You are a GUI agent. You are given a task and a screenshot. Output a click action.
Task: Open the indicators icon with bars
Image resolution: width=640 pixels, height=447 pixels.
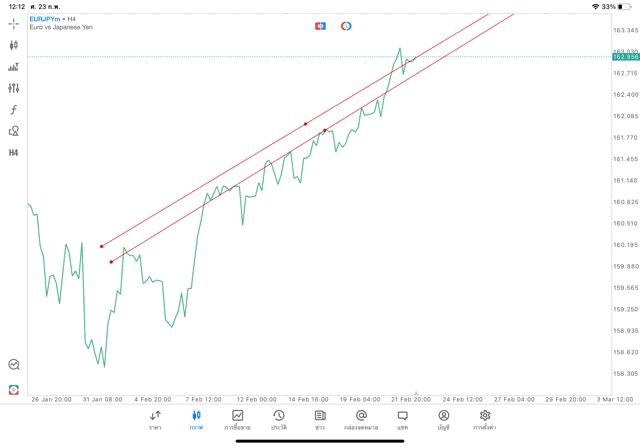(14, 67)
